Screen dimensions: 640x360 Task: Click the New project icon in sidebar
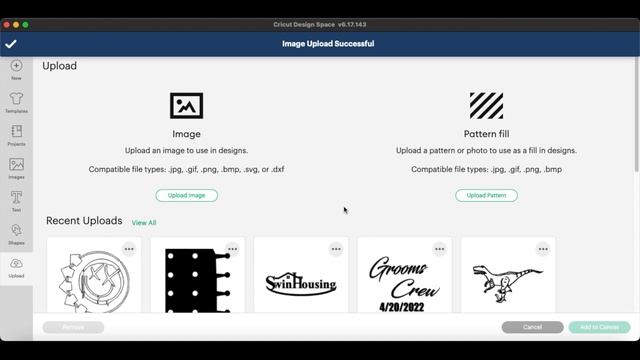click(16, 66)
